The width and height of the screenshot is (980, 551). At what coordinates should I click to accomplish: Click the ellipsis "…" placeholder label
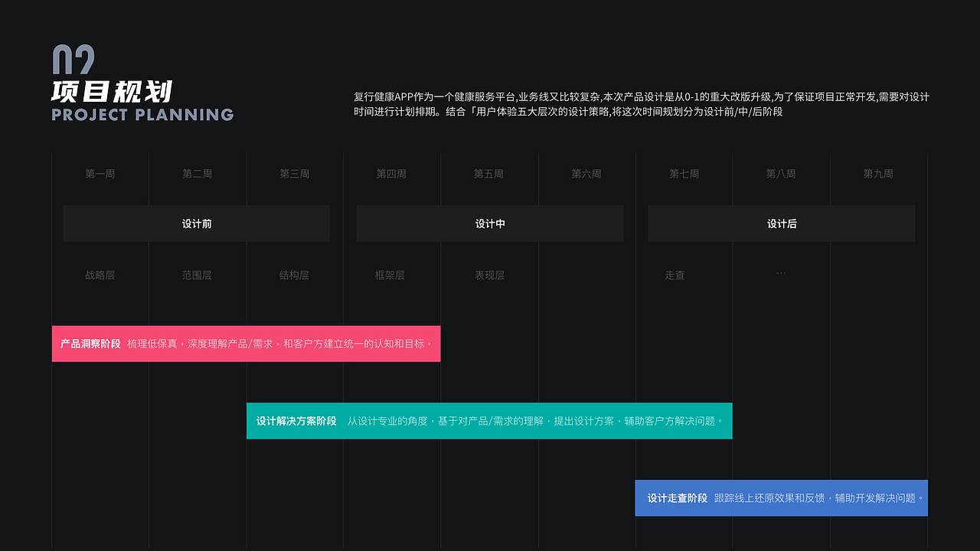pyautogui.click(x=782, y=272)
